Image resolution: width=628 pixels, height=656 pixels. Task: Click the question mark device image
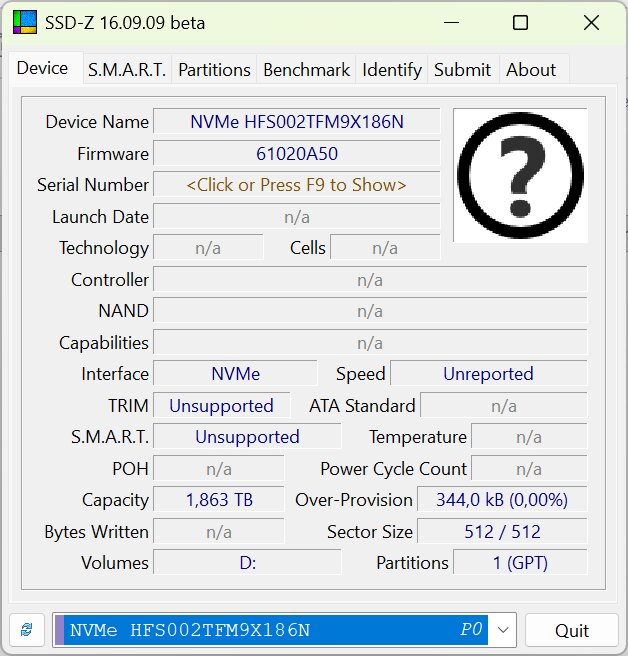[x=520, y=175]
